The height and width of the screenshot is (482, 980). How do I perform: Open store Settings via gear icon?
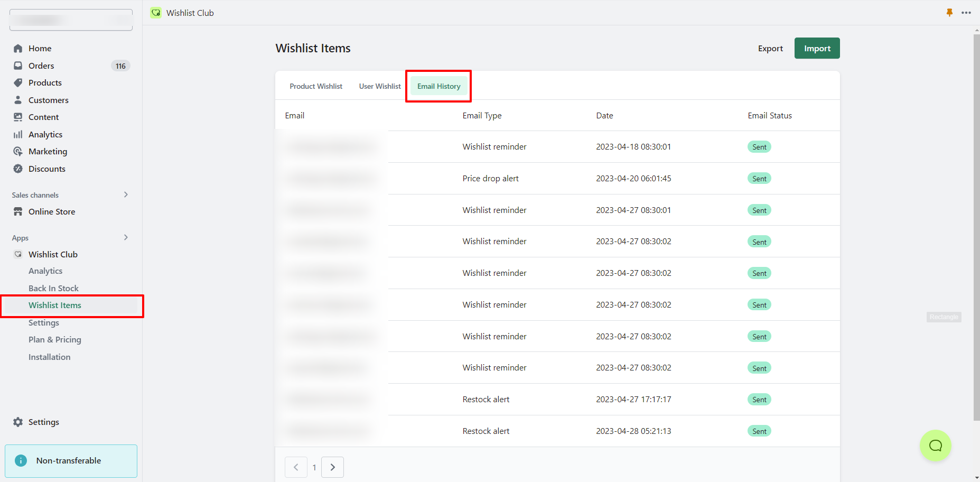pos(18,422)
